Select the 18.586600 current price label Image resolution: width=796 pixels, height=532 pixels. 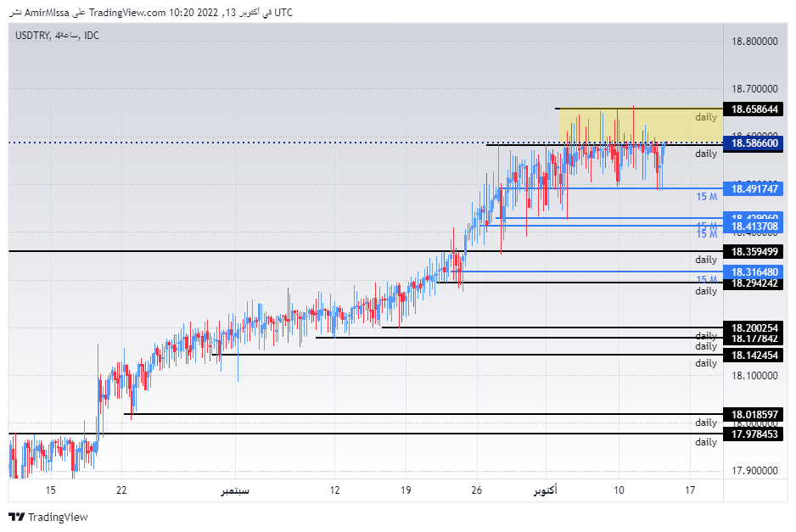754,143
